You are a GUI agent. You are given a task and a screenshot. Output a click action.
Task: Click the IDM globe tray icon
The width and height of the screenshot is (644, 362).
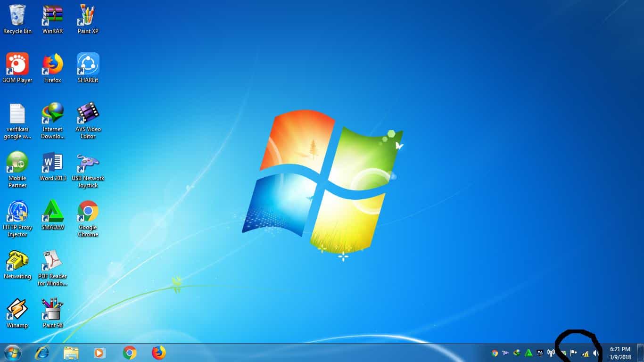click(x=517, y=353)
